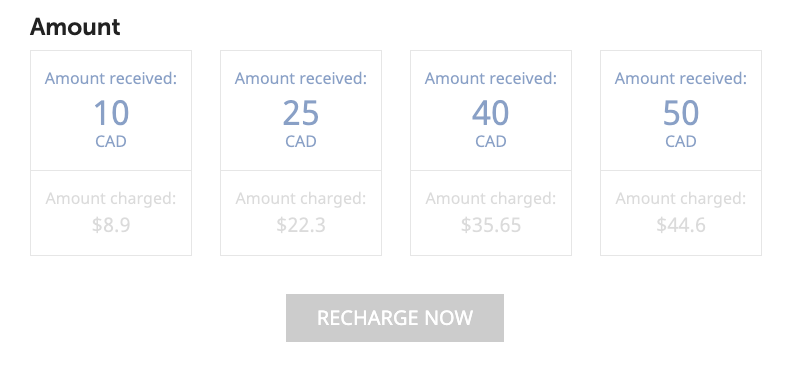Click 'Amount received:' label above 10
The width and height of the screenshot is (808, 369).
111,79
